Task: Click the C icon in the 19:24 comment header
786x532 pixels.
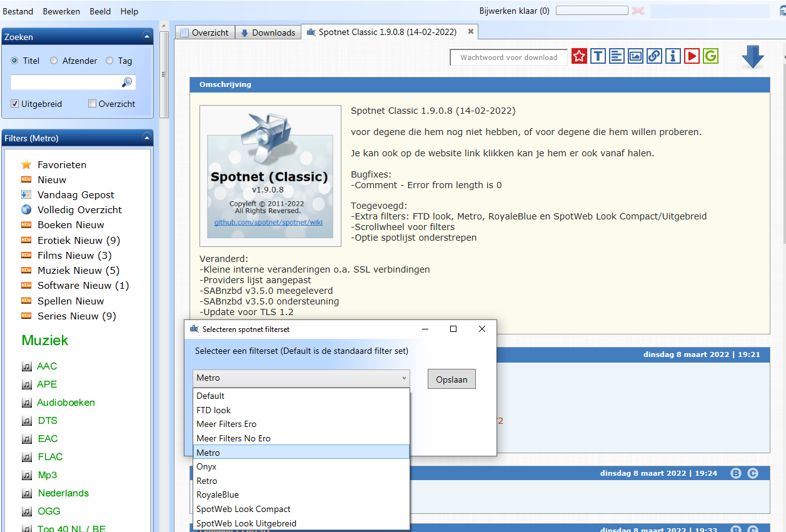Action: click(x=753, y=473)
